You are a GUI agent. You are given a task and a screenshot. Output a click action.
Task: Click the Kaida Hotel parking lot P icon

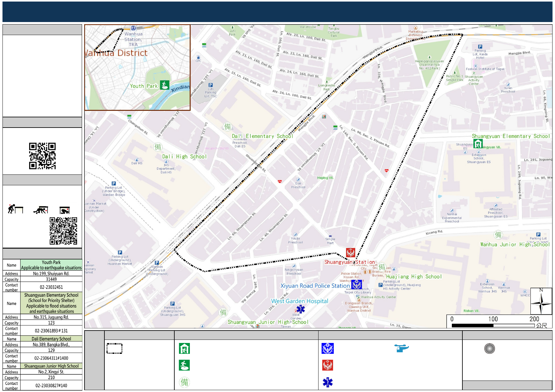click(480, 47)
